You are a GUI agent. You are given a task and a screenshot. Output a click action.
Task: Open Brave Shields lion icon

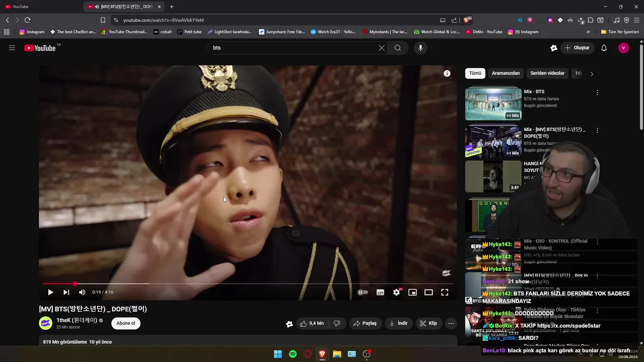pos(467,20)
